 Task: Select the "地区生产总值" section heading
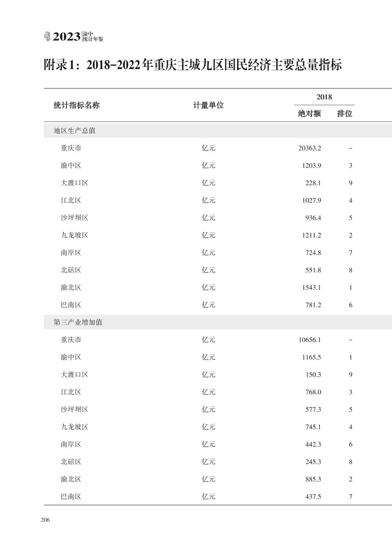pos(75,131)
